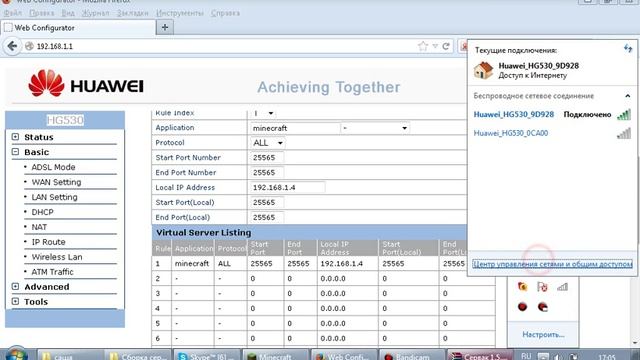Click the minecraft entry in Virtual Server Listing
The height and width of the screenshot is (360, 640).
point(192,264)
